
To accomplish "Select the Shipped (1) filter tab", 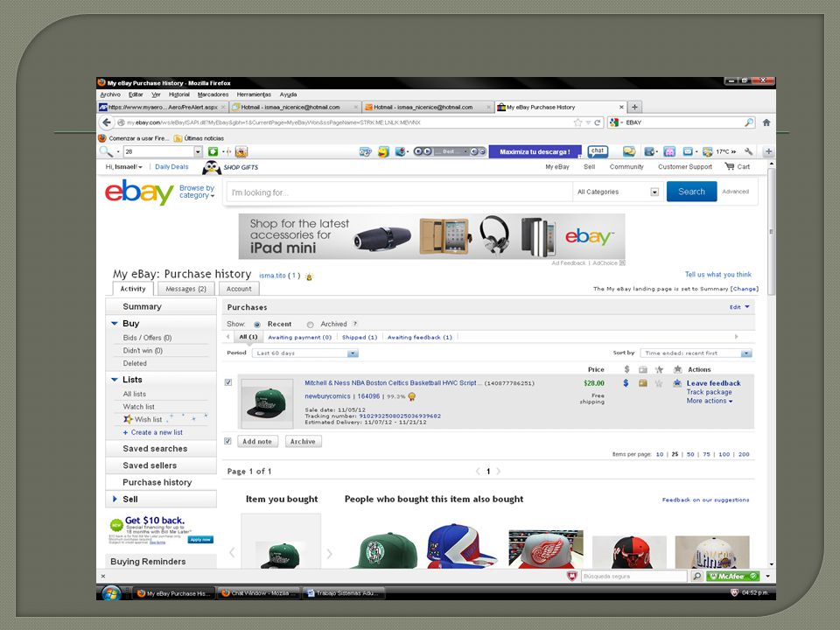I will coord(360,337).
